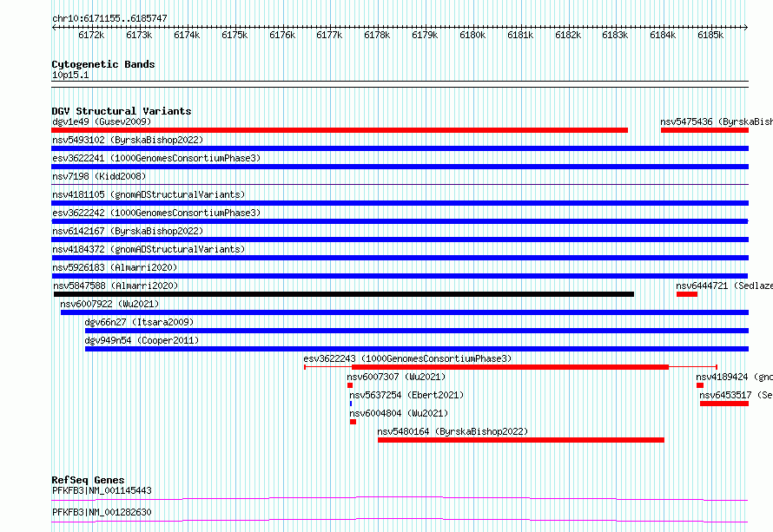Click the red nsv6004804 marker
This screenshot has height=532, width=773.
coord(353,422)
